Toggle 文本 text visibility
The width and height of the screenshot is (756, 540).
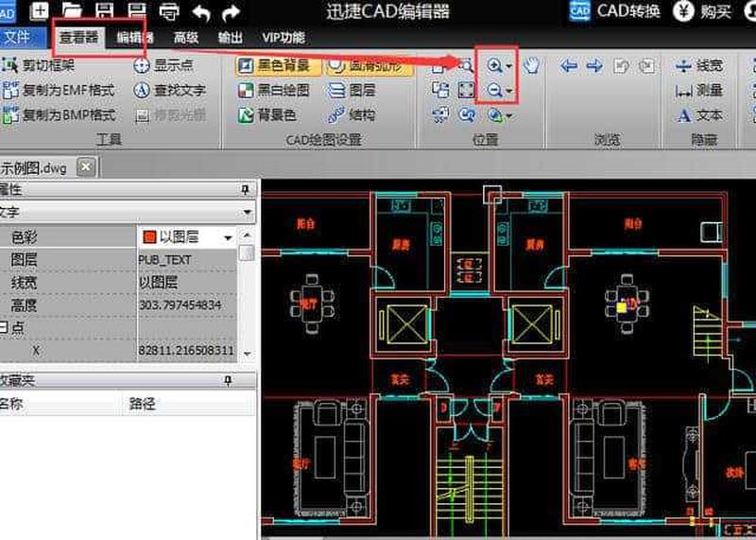click(x=699, y=114)
